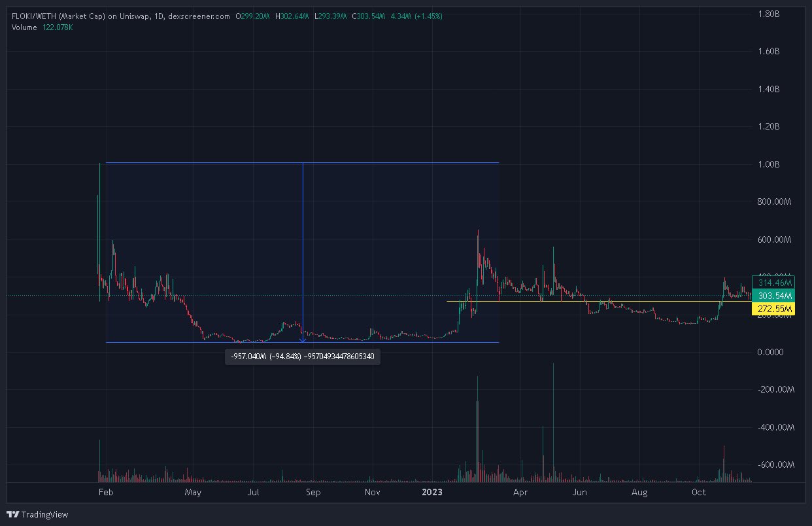
Task: Click the -600.00M price axis label
Action: pyautogui.click(x=775, y=465)
